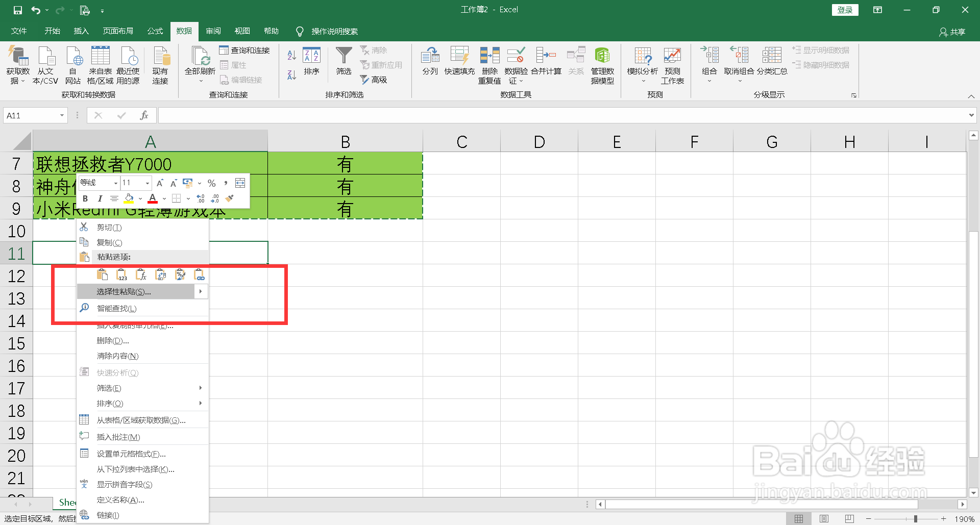The width and height of the screenshot is (980, 525).
Task: Click the 获取数据 (Get Data) icon
Action: (18, 65)
